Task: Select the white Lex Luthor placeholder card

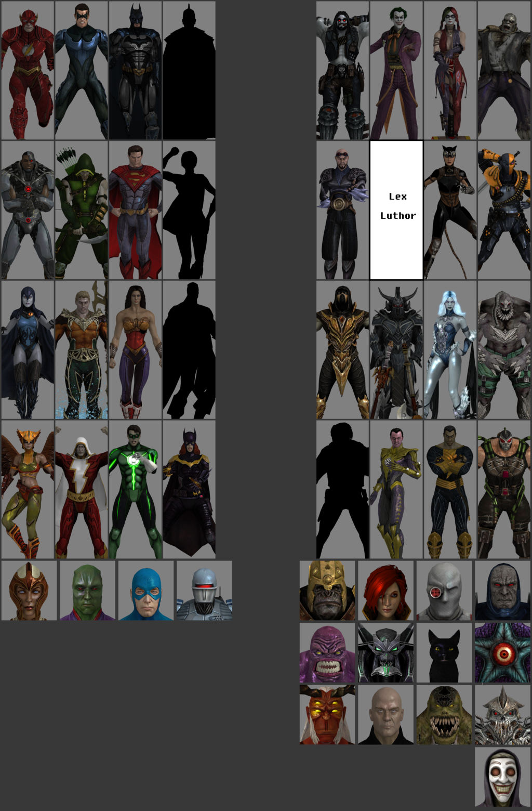Action: [x=396, y=210]
